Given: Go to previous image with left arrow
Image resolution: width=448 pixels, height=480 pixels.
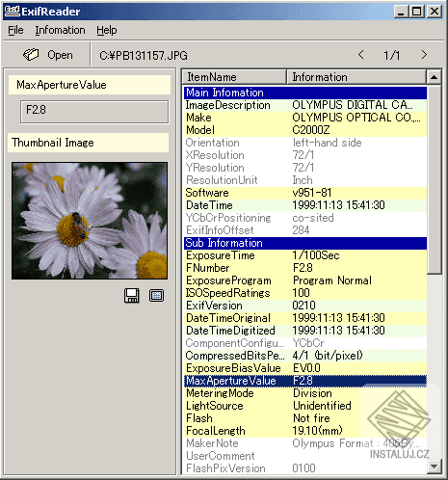Looking at the screenshot, I should (361, 55).
